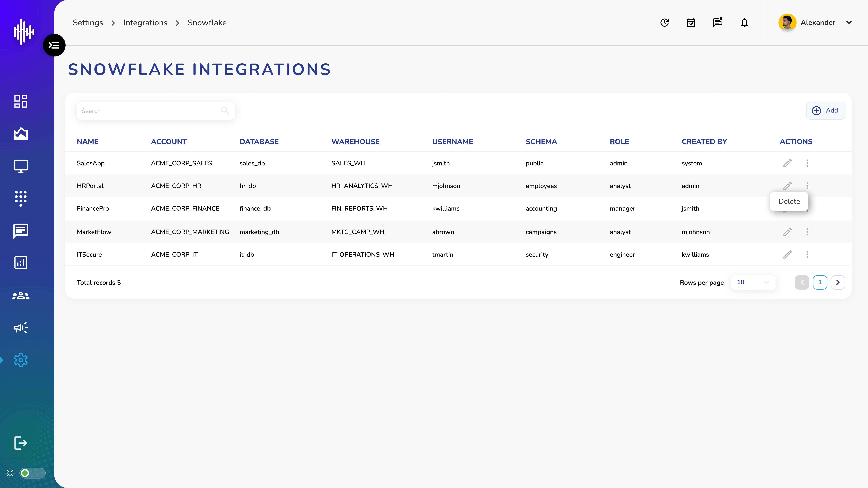Viewport: 868px width, 488px height.
Task: Open the notifications bell icon
Action: click(x=745, y=23)
